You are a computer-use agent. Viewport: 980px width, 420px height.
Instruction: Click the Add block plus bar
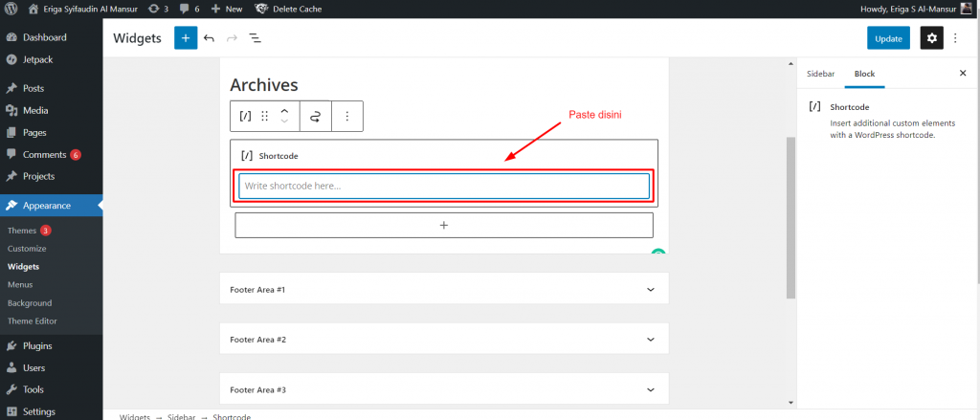[444, 225]
